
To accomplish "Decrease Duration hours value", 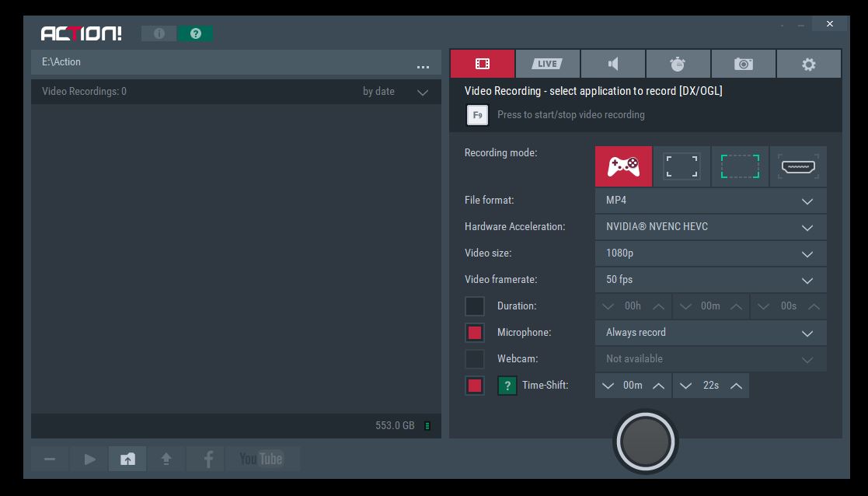I will click(608, 306).
